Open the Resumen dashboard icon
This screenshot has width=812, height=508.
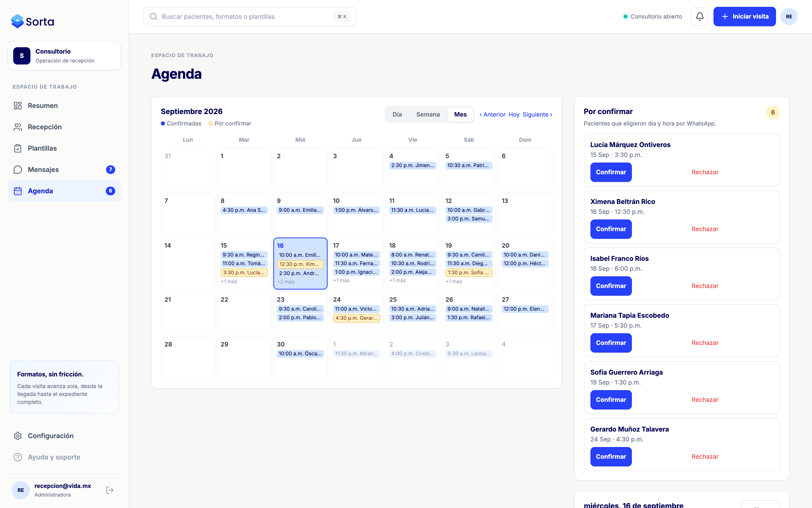18,105
